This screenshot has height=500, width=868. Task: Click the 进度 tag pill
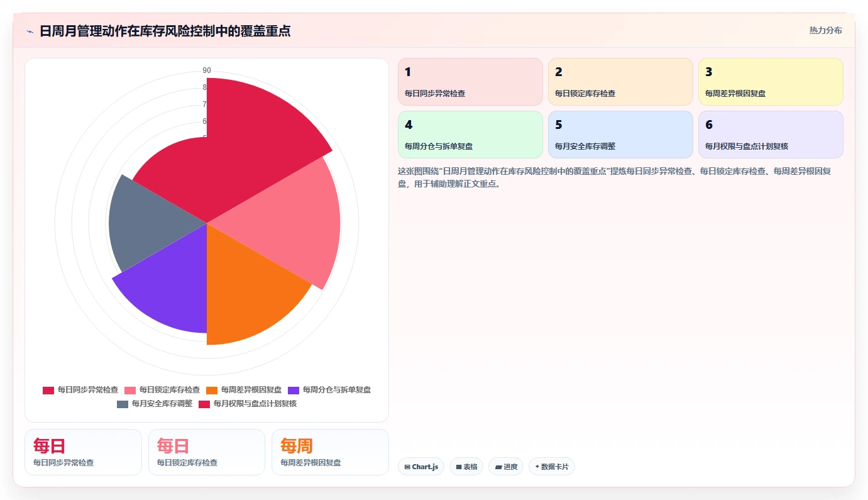pyautogui.click(x=506, y=467)
